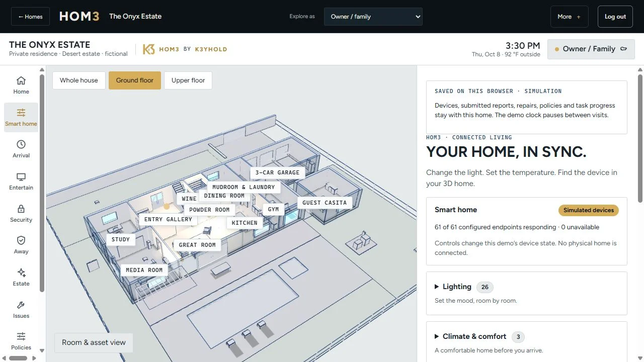This screenshot has width=644, height=362.
Task: Select the 3-CAR GARAGE room label
Action: pos(277,172)
